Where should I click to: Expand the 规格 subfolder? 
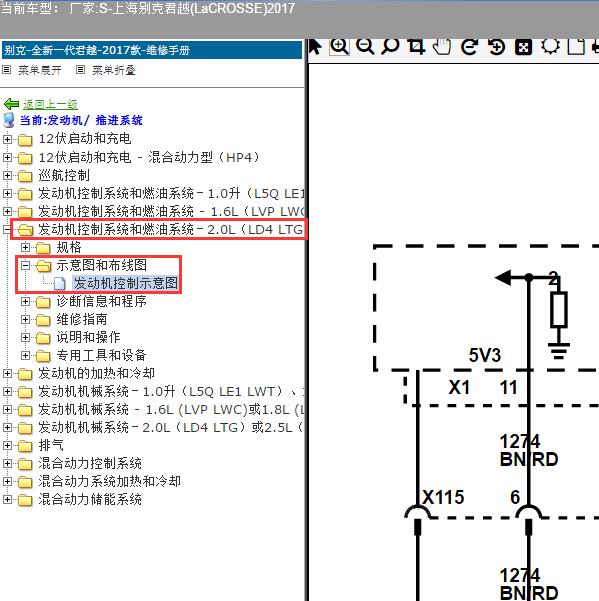pos(25,247)
